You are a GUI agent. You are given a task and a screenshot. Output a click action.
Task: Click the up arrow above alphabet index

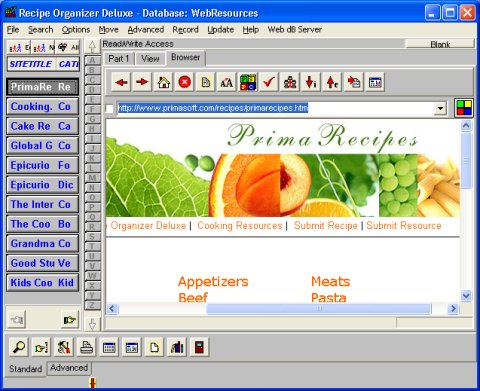92,47
